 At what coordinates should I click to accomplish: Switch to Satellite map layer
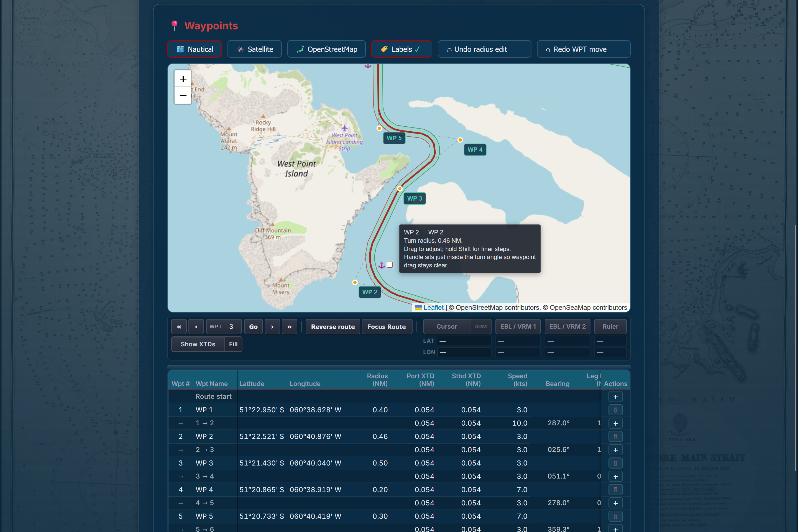coord(254,49)
